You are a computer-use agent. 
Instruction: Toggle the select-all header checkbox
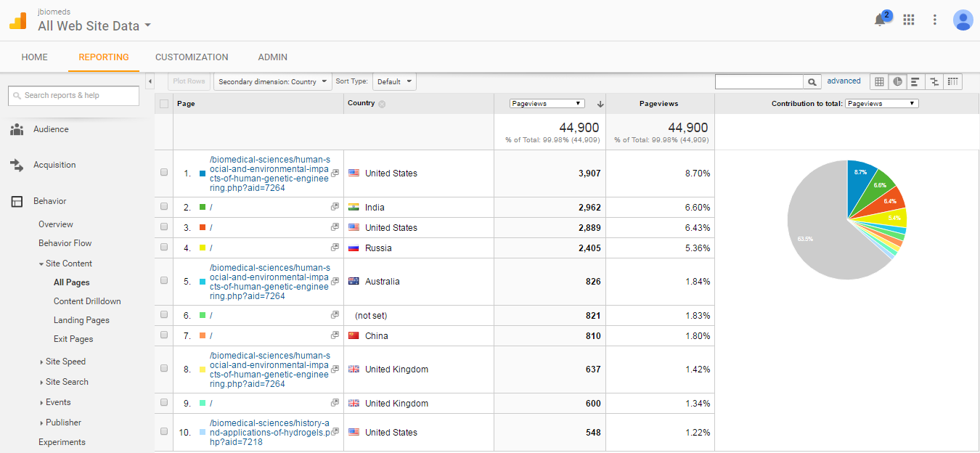tap(164, 104)
